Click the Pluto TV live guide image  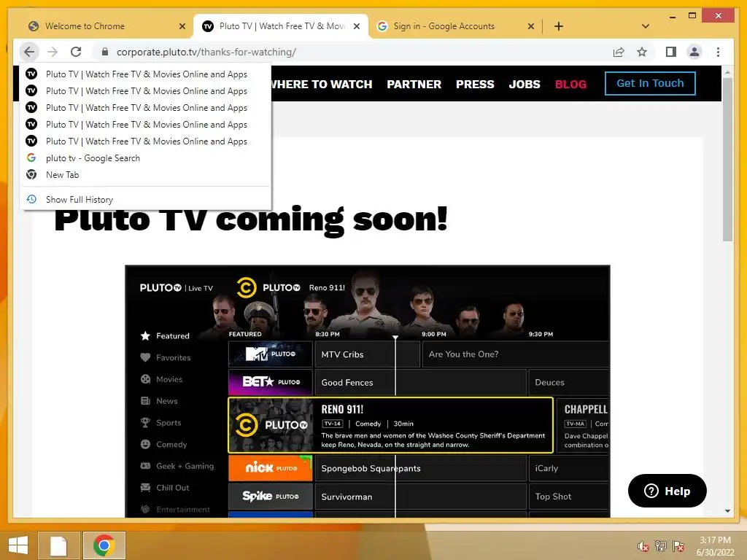coord(368,391)
